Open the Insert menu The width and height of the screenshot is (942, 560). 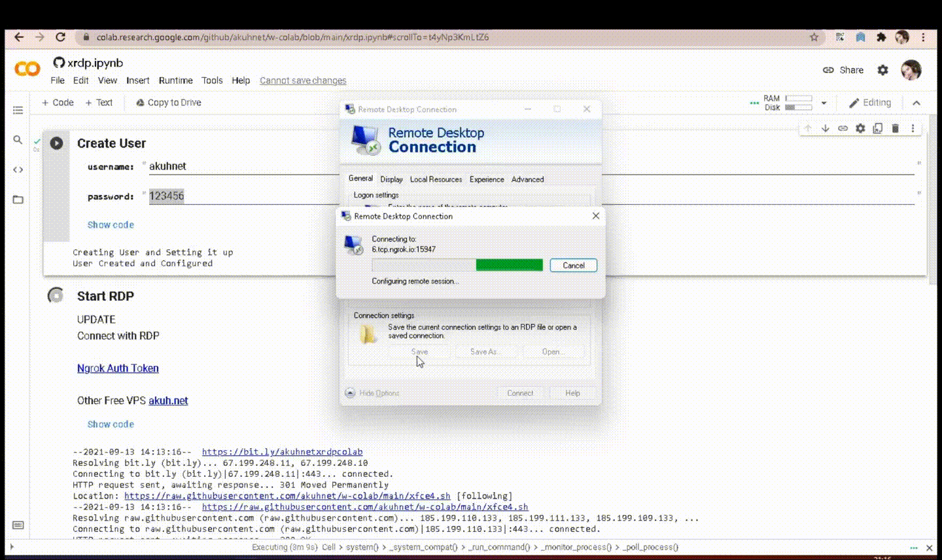coord(137,80)
